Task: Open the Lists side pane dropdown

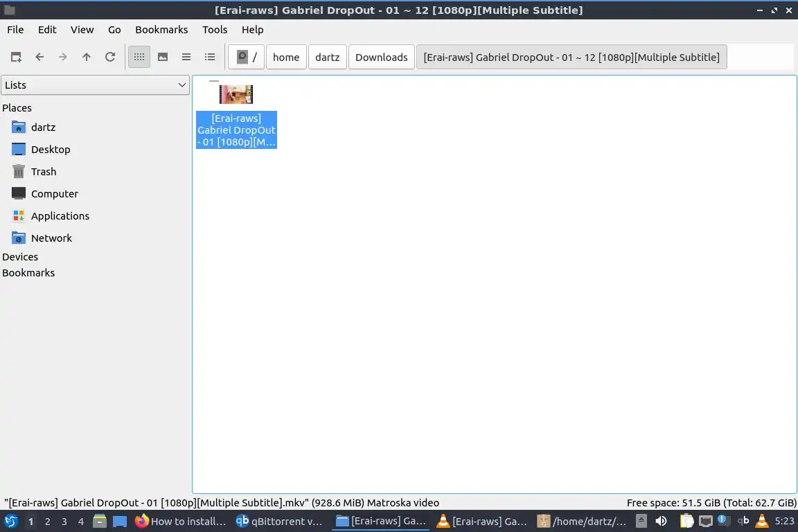Action: (x=95, y=85)
